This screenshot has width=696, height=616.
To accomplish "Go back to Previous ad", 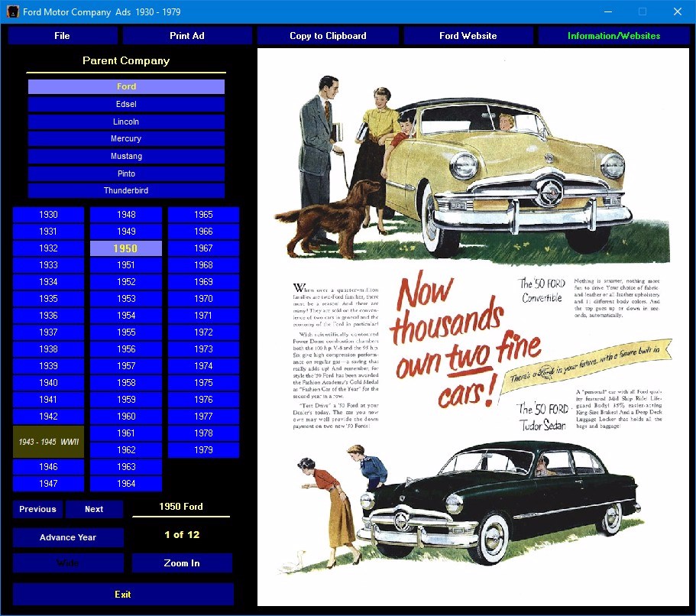I will (x=37, y=509).
